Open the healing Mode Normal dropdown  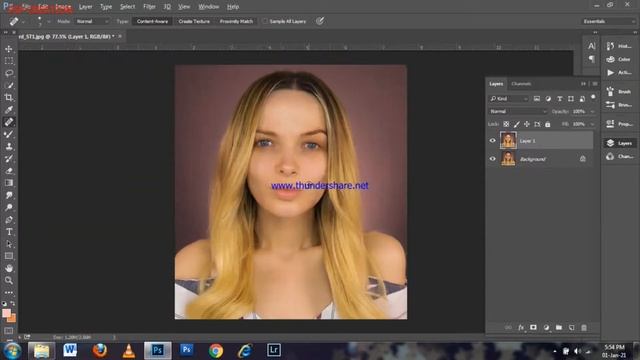tap(92, 21)
